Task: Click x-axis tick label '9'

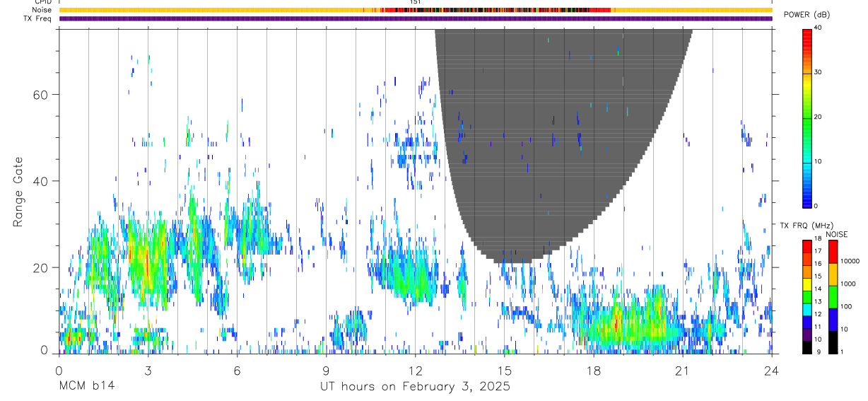Action: pos(326,370)
